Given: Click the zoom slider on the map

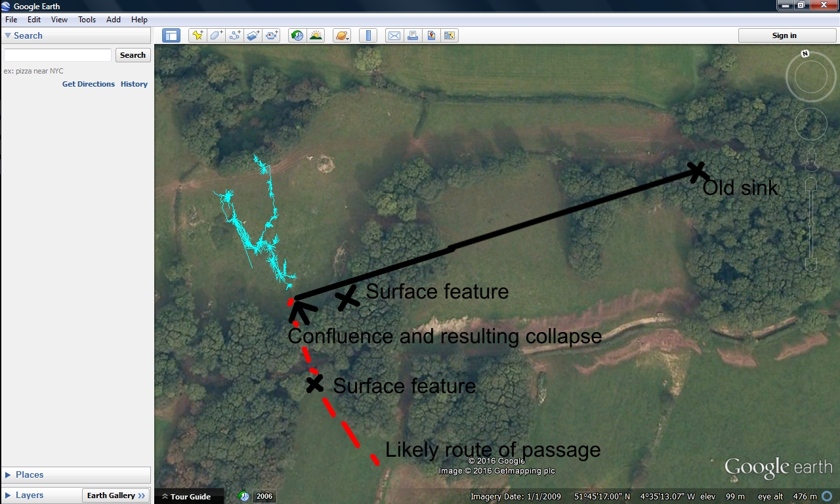Looking at the screenshot, I should pyautogui.click(x=811, y=223).
